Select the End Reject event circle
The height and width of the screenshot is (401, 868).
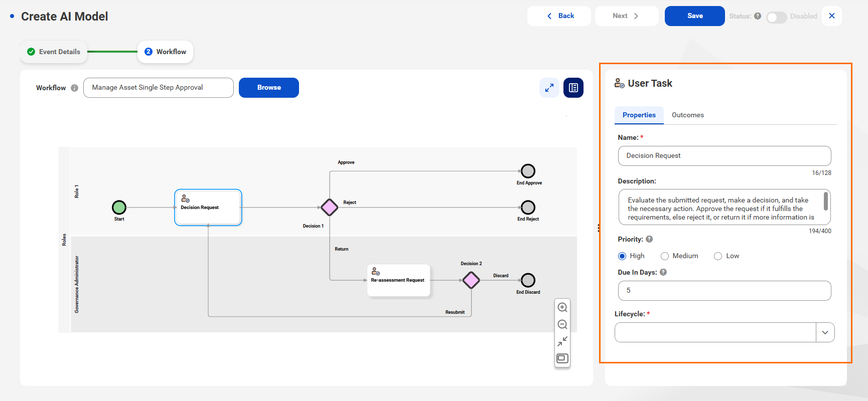pos(528,207)
